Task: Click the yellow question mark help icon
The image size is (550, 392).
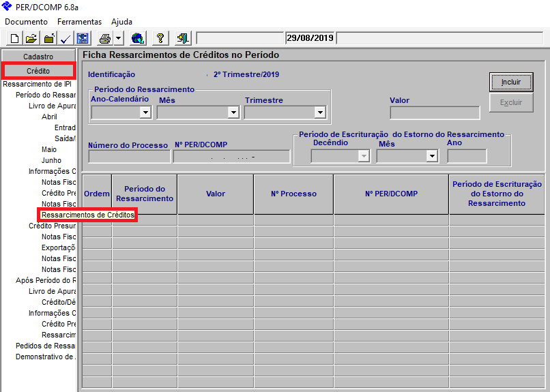Action: [x=161, y=38]
